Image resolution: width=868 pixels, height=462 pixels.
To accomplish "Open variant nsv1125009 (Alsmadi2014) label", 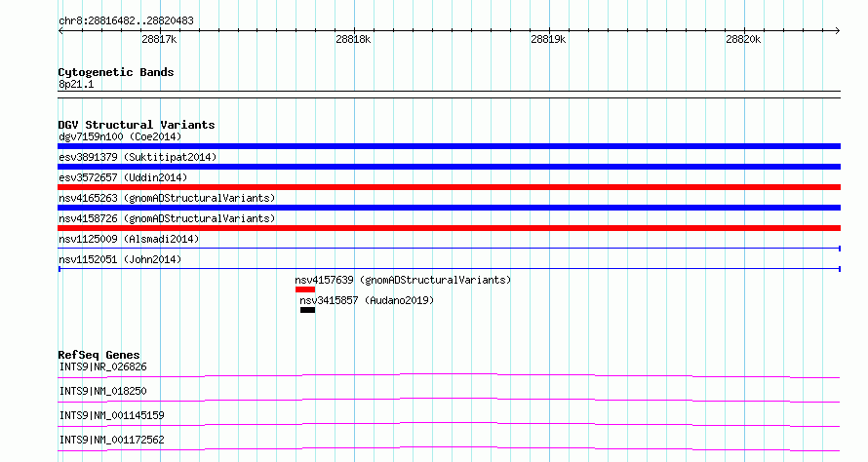I will (x=129, y=239).
